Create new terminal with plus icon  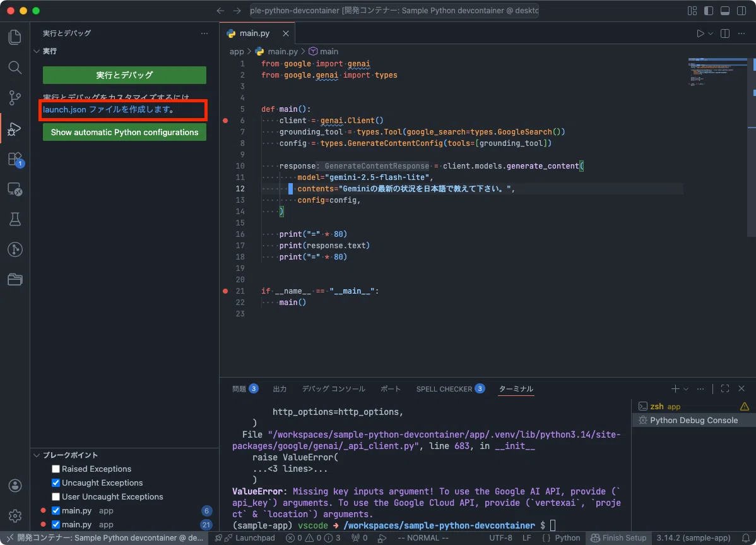pyautogui.click(x=675, y=389)
